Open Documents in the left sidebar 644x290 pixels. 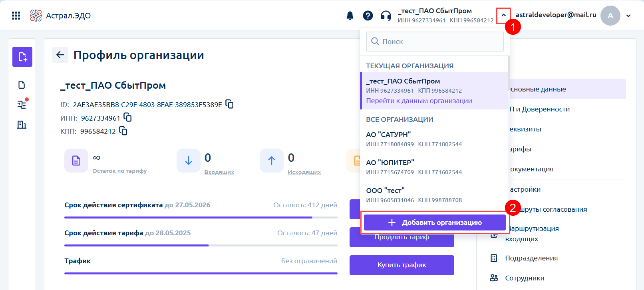tap(22, 85)
